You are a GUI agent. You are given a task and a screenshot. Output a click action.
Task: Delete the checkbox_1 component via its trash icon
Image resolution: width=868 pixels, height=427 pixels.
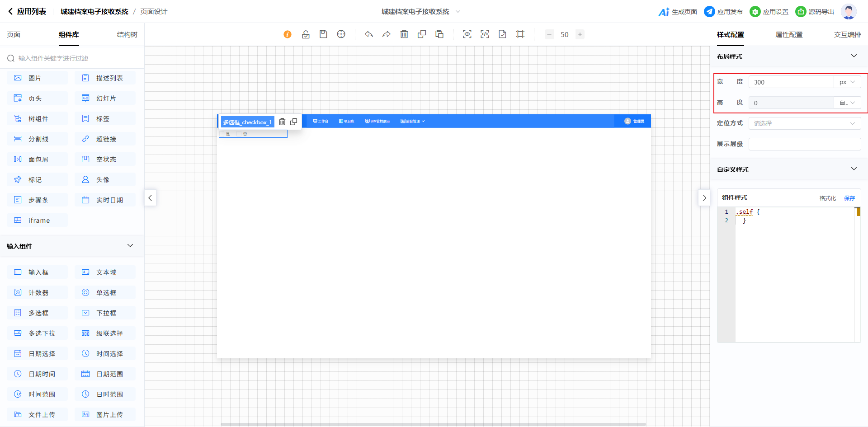click(282, 122)
